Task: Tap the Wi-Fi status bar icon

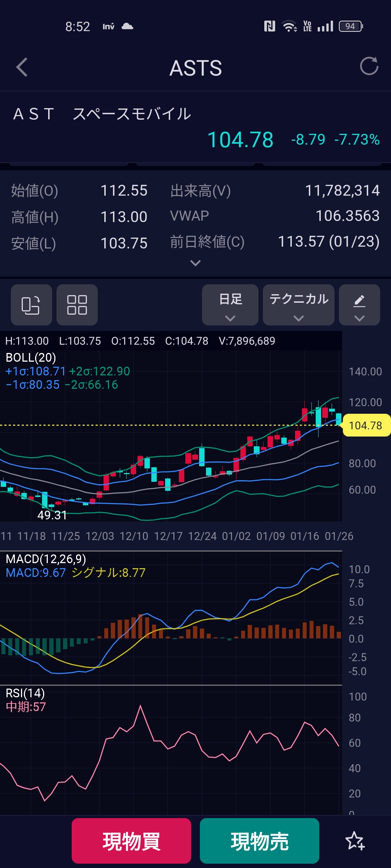Action: point(289,26)
